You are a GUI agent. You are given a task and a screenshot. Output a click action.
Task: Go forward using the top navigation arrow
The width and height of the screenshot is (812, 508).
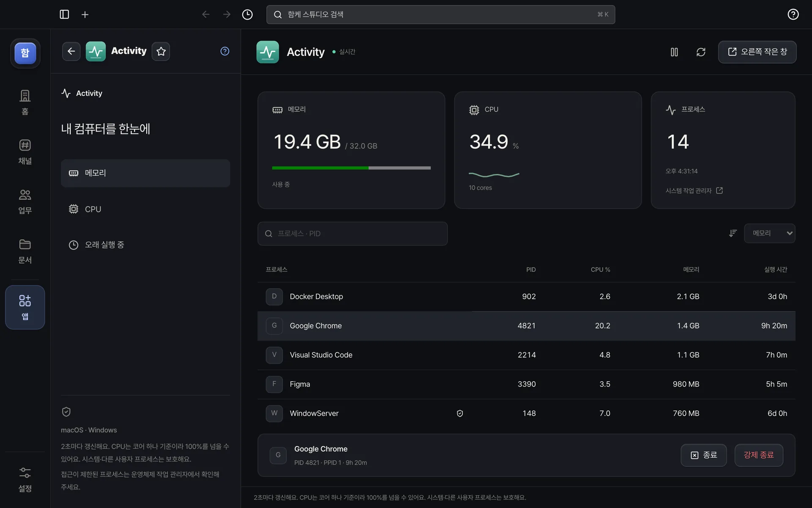coord(227,14)
